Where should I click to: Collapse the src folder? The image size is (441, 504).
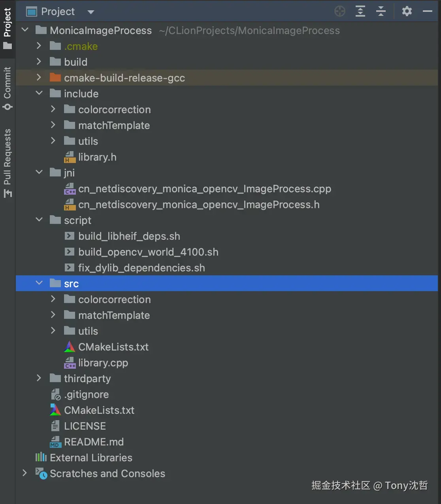coord(39,283)
